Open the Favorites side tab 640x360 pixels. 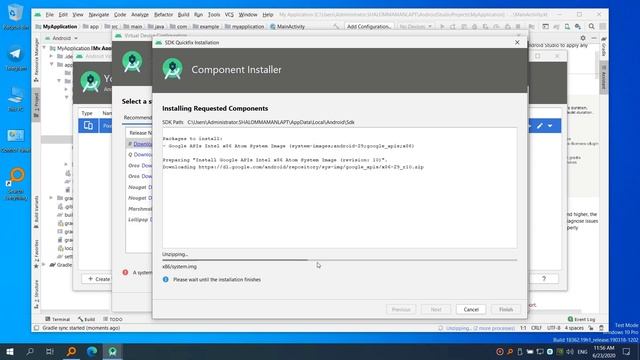36,253
